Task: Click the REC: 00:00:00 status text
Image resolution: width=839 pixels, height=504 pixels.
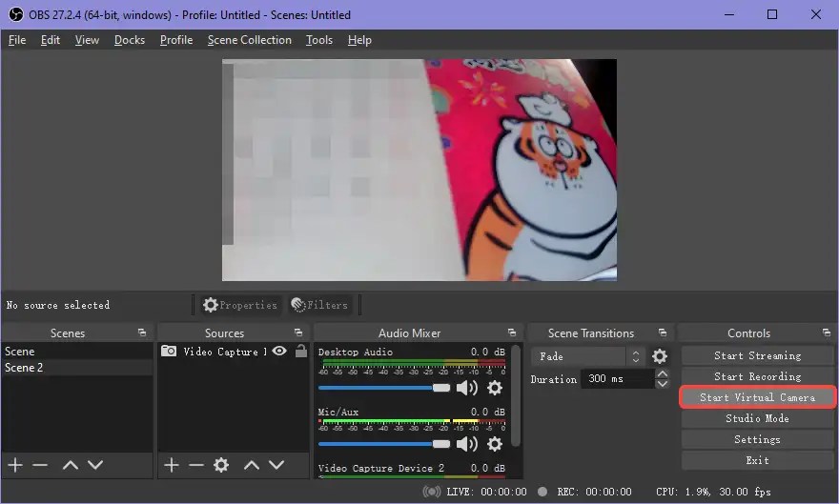Action: point(594,492)
